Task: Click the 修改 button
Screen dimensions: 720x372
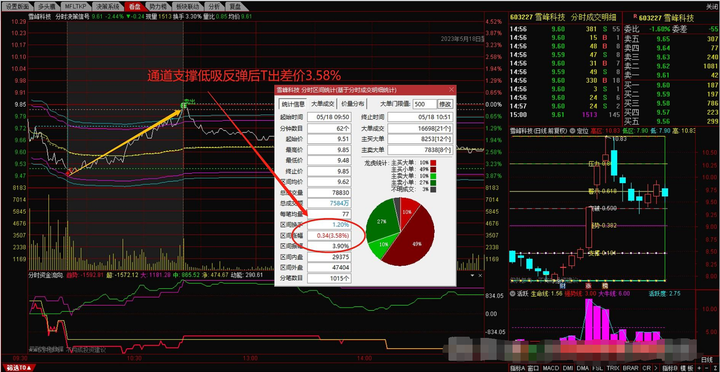Action: pos(445,104)
